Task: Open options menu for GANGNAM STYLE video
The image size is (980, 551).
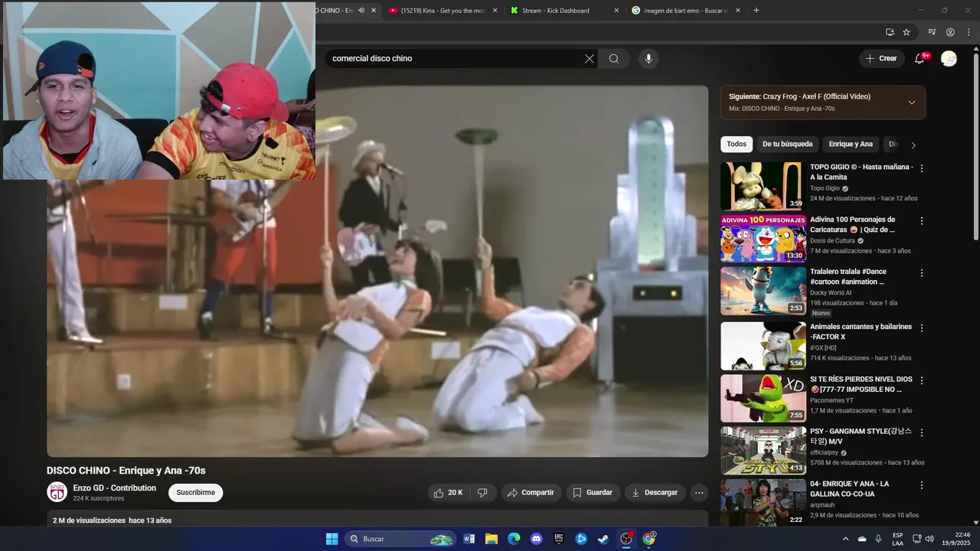Action: (x=922, y=432)
